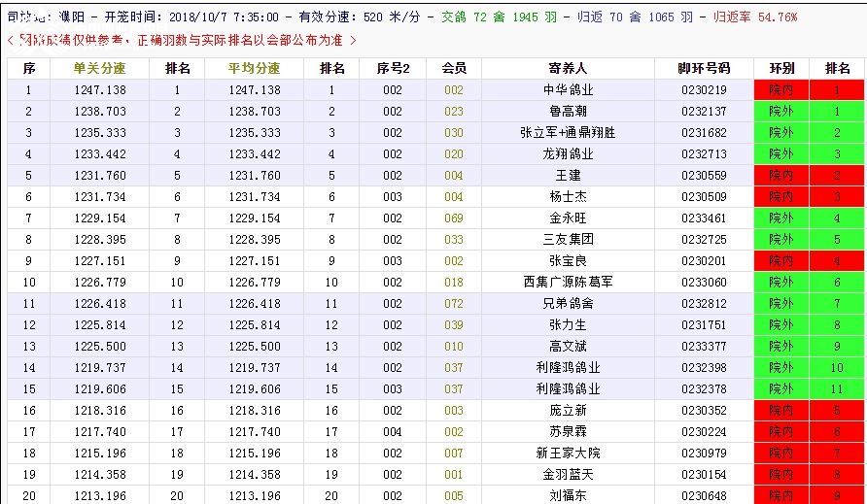This screenshot has width=867, height=504.
Task: Select the 三友集团 entry
Action: (568, 240)
